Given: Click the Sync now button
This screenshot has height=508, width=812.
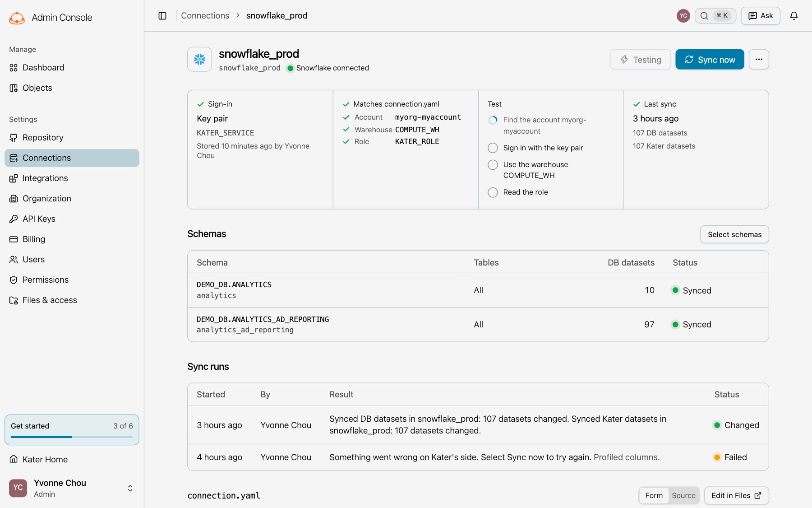Looking at the screenshot, I should point(710,59).
